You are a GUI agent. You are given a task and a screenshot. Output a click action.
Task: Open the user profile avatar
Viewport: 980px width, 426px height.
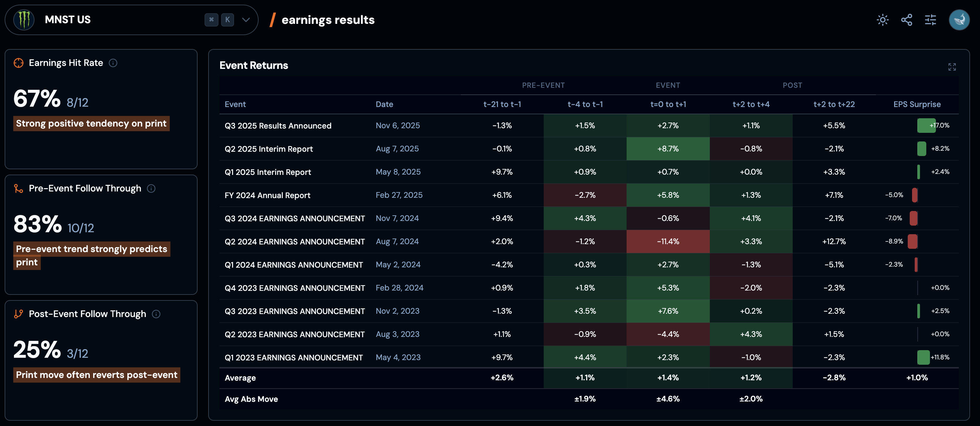coord(959,20)
